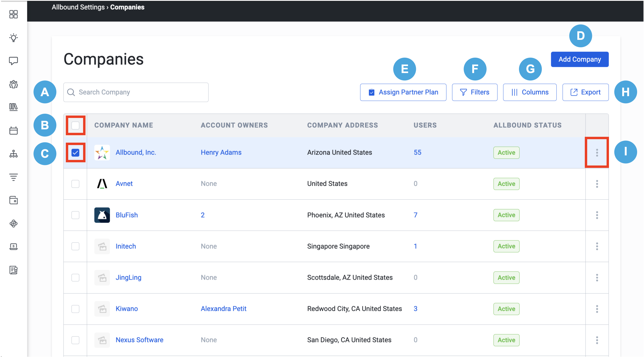The image size is (644, 357).
Task: Open the laptop dollar icon in sidebar
Action: (x=13, y=246)
